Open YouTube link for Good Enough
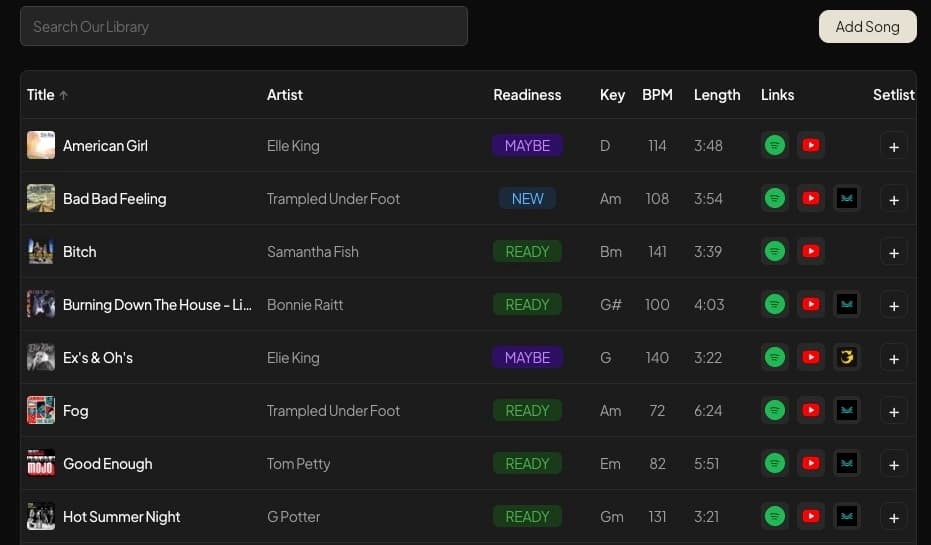The width and height of the screenshot is (931, 545). coord(810,463)
